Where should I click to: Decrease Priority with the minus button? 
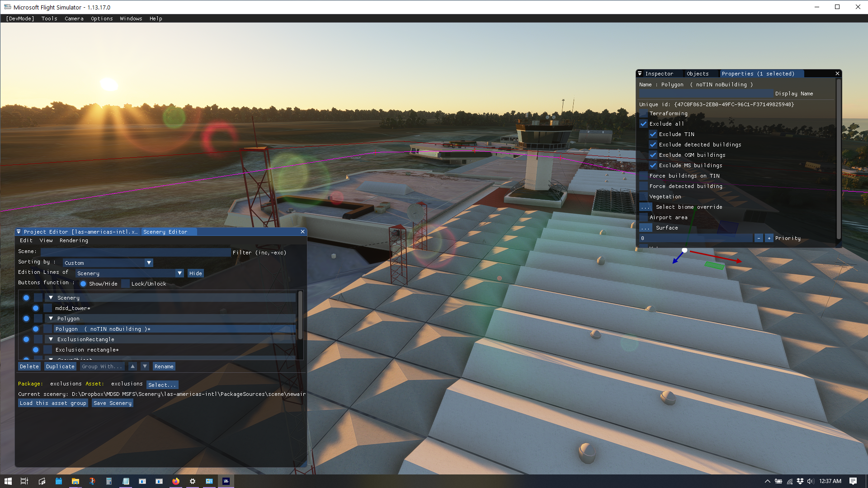point(759,238)
